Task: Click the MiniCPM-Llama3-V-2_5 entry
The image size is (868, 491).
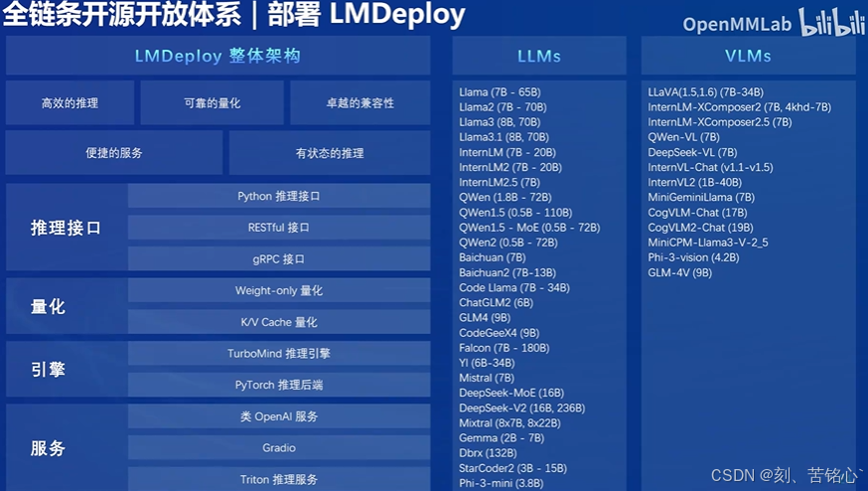Action: click(708, 243)
